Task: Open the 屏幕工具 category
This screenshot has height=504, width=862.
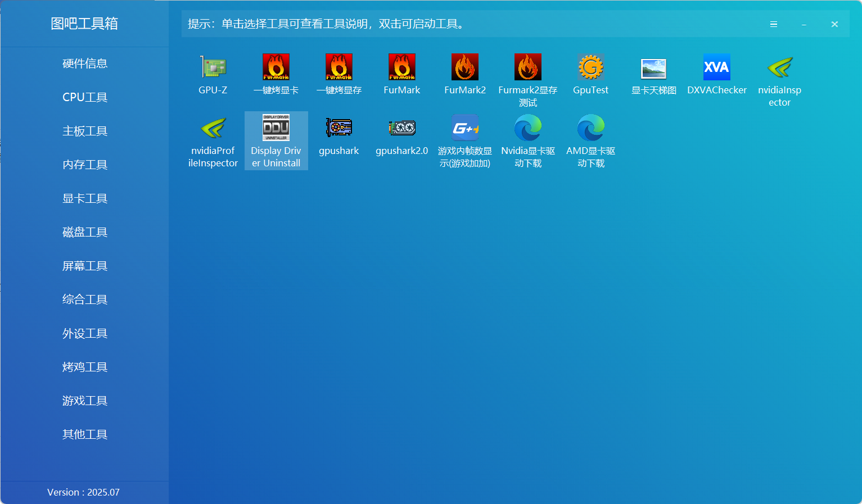Action: pyautogui.click(x=85, y=266)
